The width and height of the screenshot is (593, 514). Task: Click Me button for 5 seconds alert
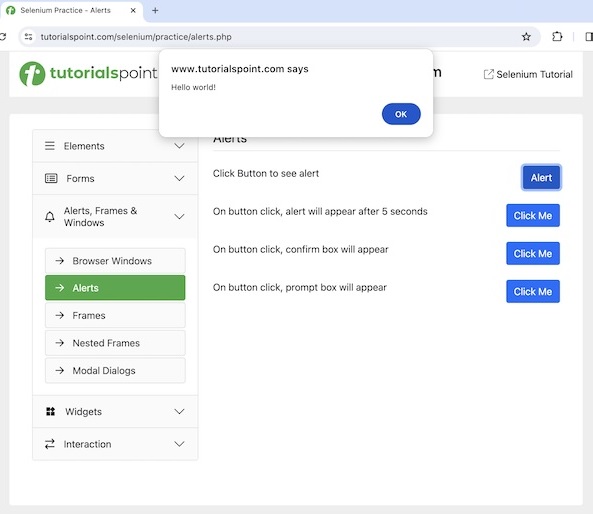pos(533,216)
